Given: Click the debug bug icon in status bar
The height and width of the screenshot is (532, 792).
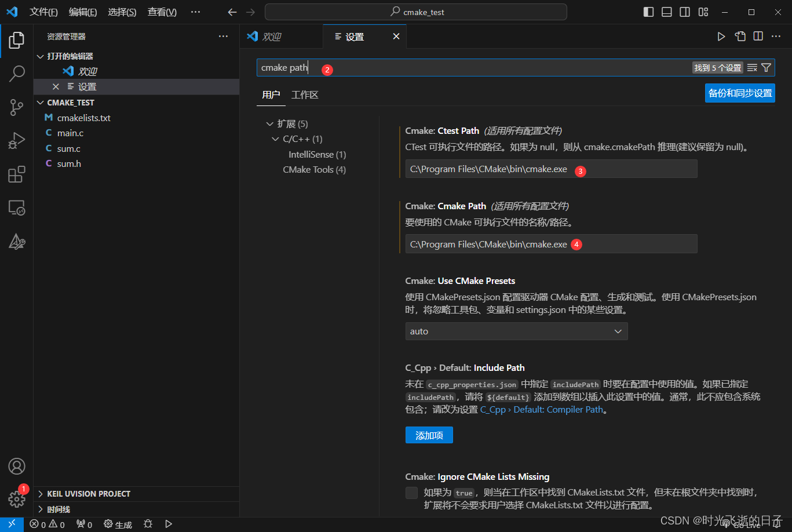Looking at the screenshot, I should click(x=148, y=524).
